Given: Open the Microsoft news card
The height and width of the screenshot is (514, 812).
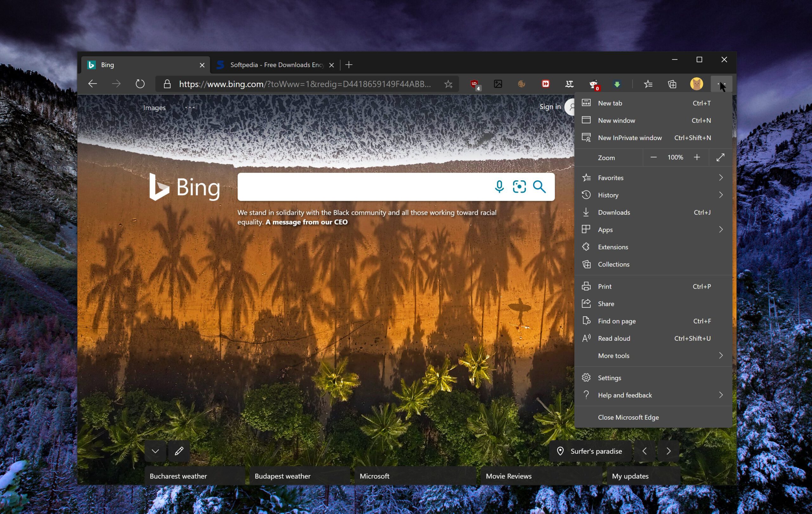Looking at the screenshot, I should tap(415, 476).
